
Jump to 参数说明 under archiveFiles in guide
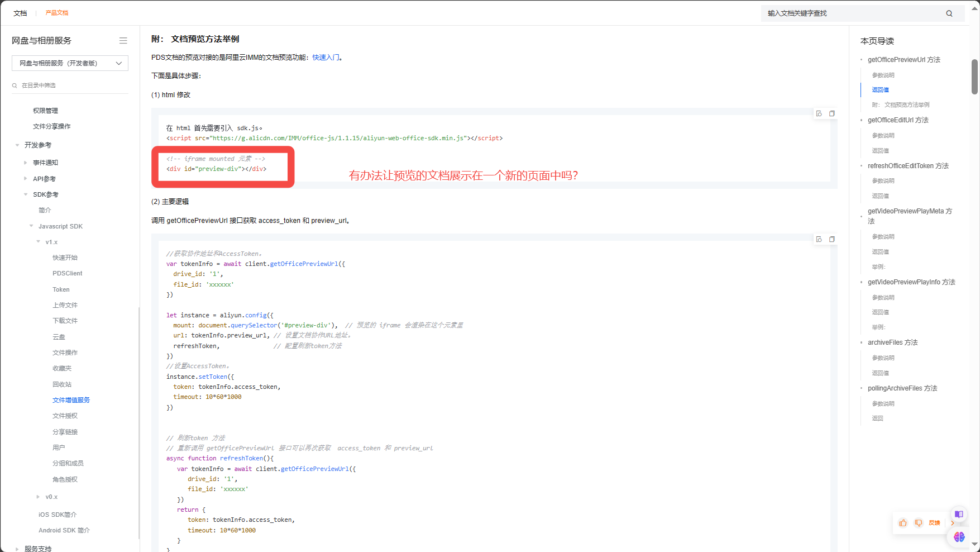pos(883,358)
